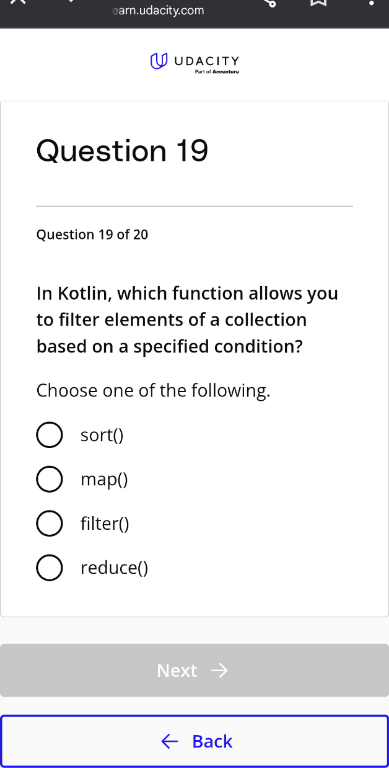Image resolution: width=389 pixels, height=768 pixels.
Task: Select the sort() radio button
Action: 49,434
